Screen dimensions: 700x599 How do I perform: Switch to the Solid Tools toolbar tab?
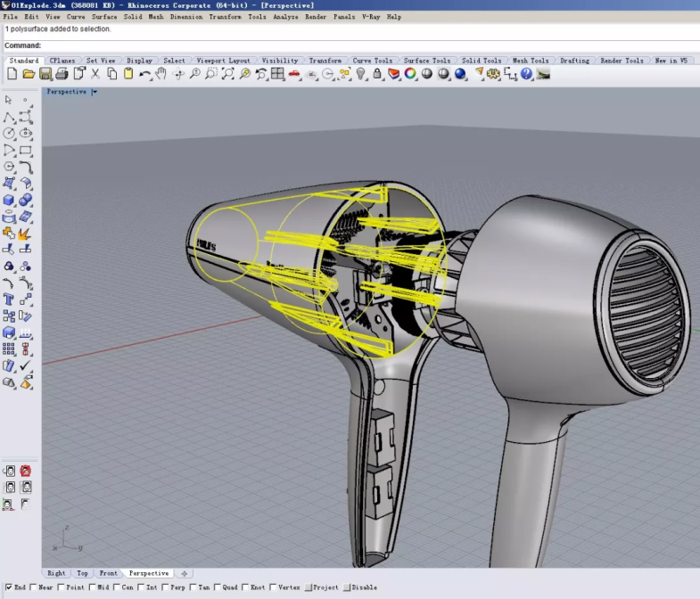point(482,61)
